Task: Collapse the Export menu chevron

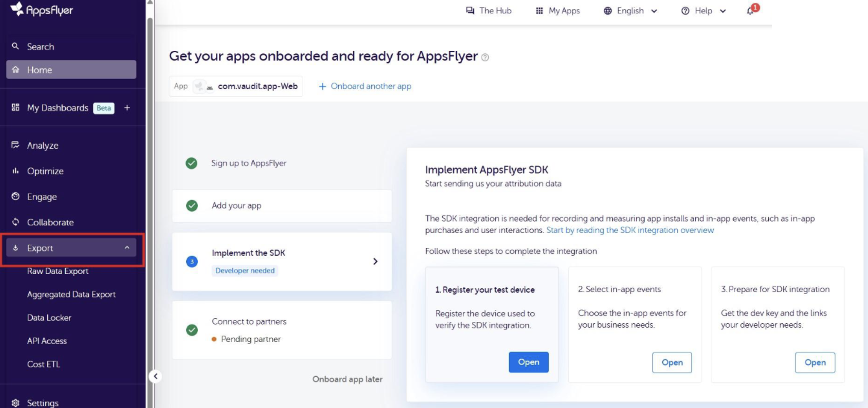Action: tap(127, 248)
